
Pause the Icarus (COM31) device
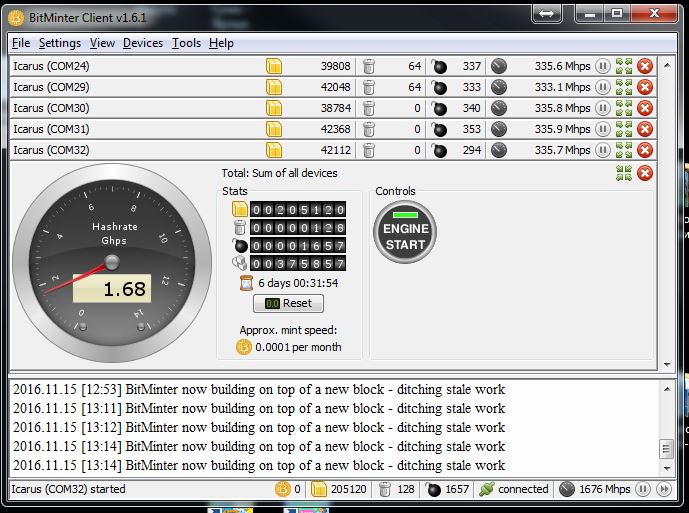coord(602,129)
